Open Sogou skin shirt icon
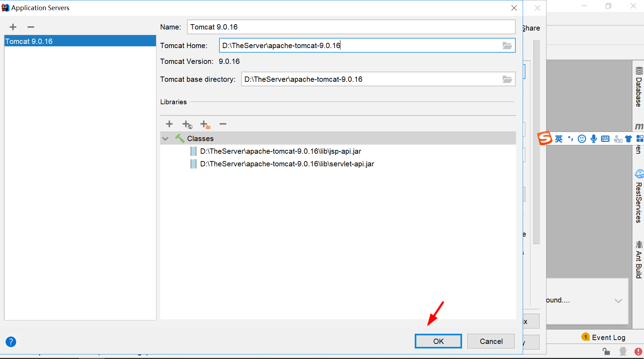This screenshot has height=359, width=644. pyautogui.click(x=629, y=139)
